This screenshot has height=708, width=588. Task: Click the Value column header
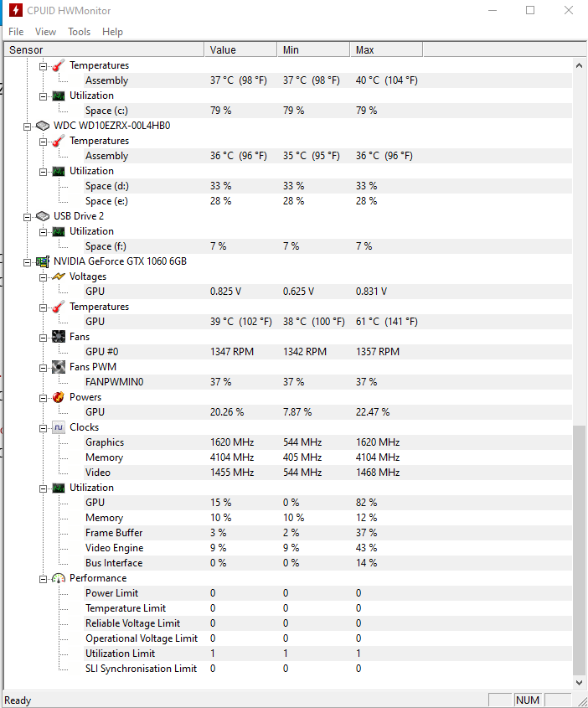pos(240,49)
